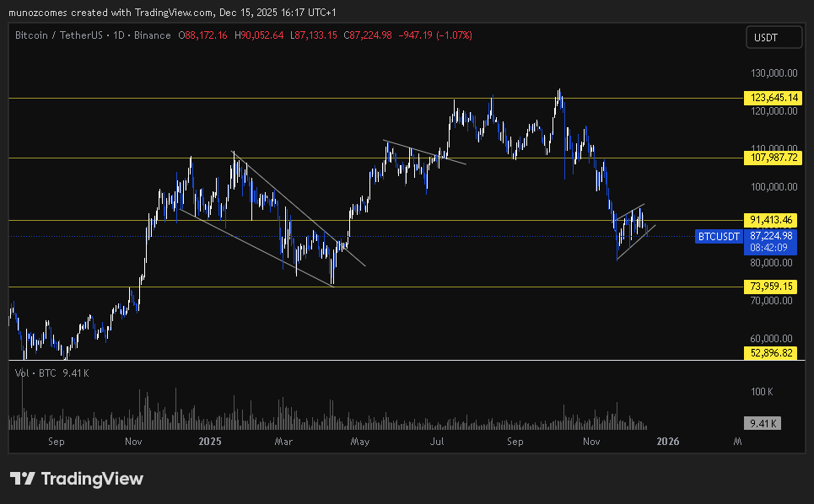The image size is (814, 504).
Task: Click the 2025 label on the time axis
Action: point(210,442)
